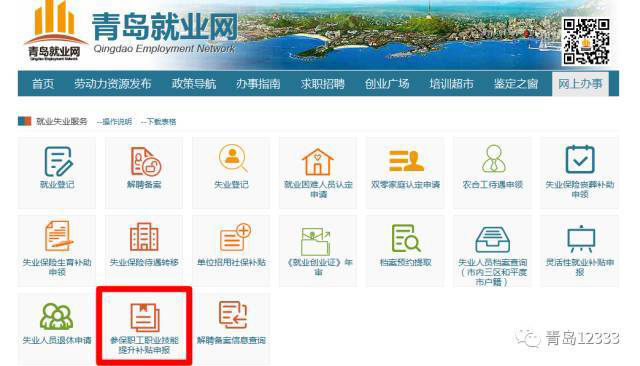Image resolution: width=640 pixels, height=366 pixels.
Task: Open the 下载表格 link
Action: (x=158, y=122)
